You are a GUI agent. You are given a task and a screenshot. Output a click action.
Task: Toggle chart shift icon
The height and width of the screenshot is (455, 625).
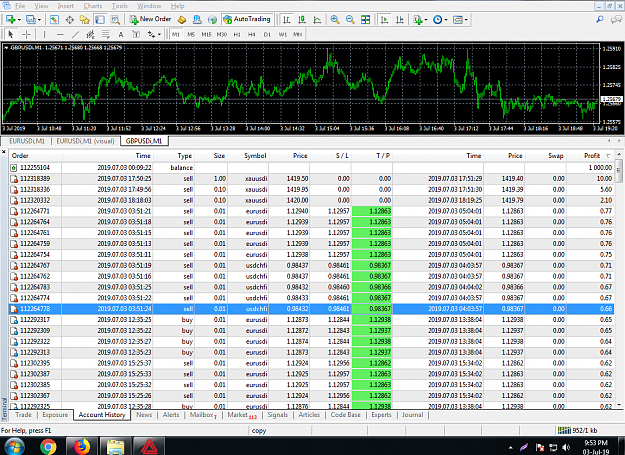coord(400,20)
